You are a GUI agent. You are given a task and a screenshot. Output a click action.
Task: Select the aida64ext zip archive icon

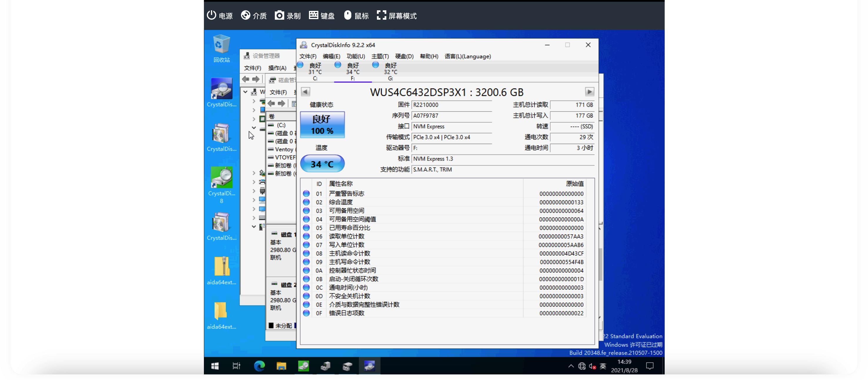[221, 271]
